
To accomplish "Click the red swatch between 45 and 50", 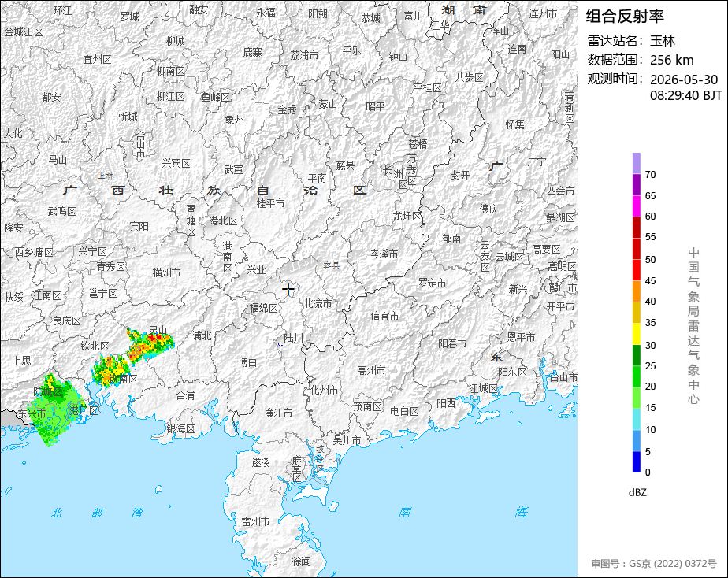I will [x=636, y=270].
